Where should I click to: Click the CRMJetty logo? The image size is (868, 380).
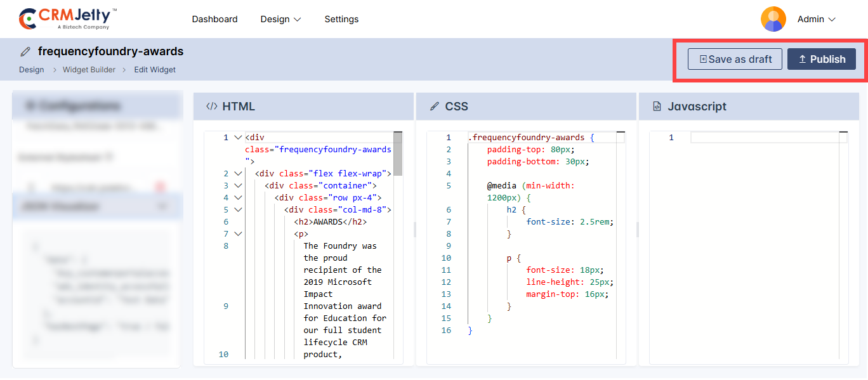point(68,19)
